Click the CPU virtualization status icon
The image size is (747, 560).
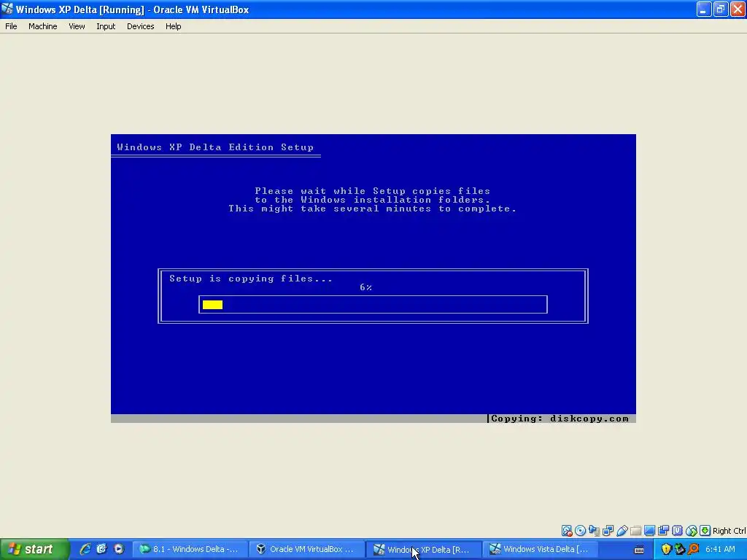677,531
